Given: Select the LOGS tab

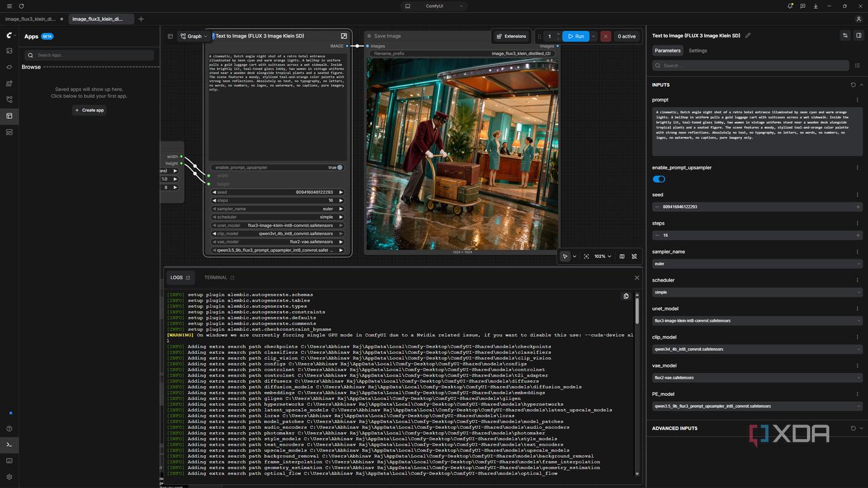Looking at the screenshot, I should click(x=180, y=278).
